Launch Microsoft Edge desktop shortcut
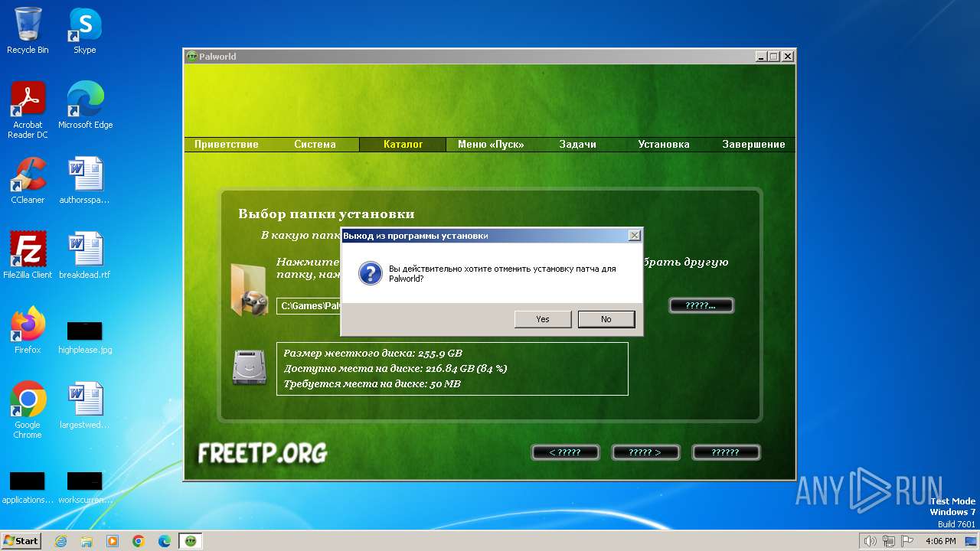Screen dimensions: 980x551 tap(85, 106)
